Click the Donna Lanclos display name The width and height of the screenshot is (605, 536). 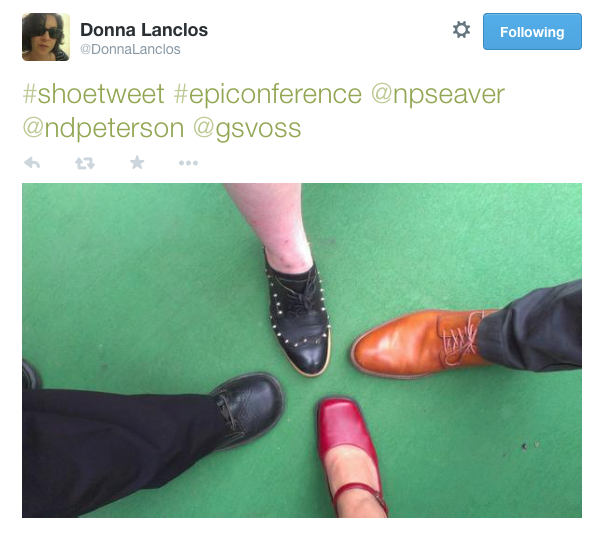[144, 30]
